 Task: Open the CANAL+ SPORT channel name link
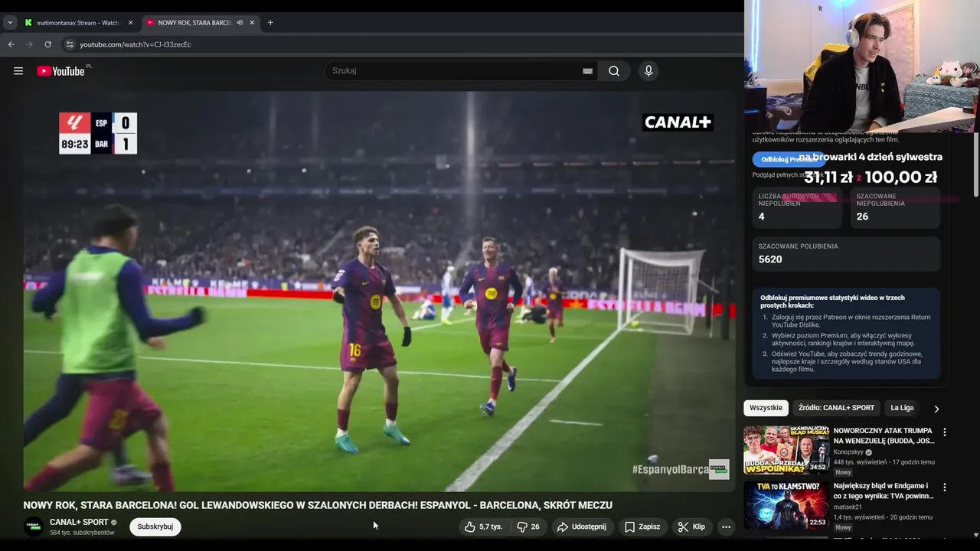79,522
